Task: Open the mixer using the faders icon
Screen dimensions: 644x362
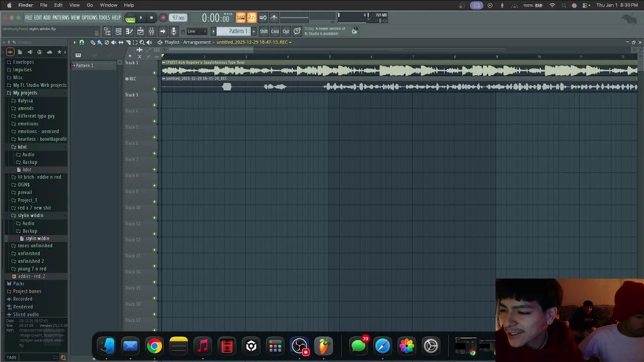Action: coord(151,31)
